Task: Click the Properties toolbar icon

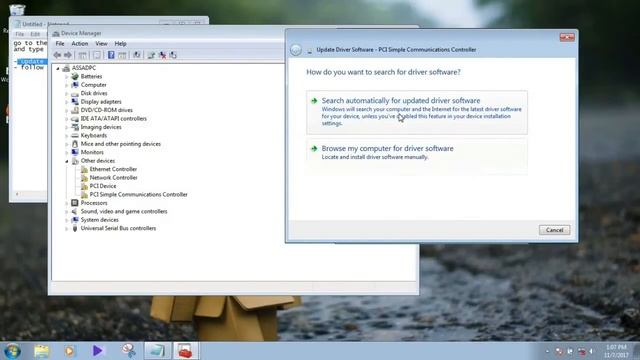Action: pos(97,55)
